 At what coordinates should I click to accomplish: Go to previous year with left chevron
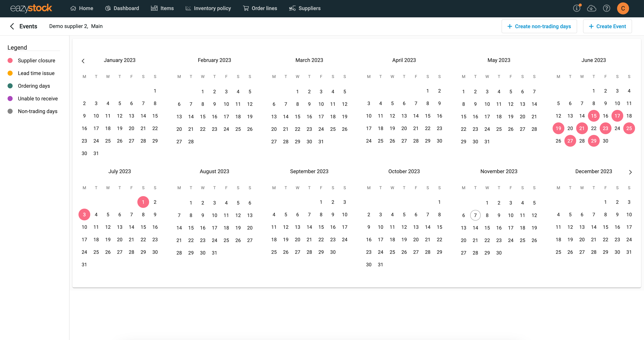pos(83,61)
